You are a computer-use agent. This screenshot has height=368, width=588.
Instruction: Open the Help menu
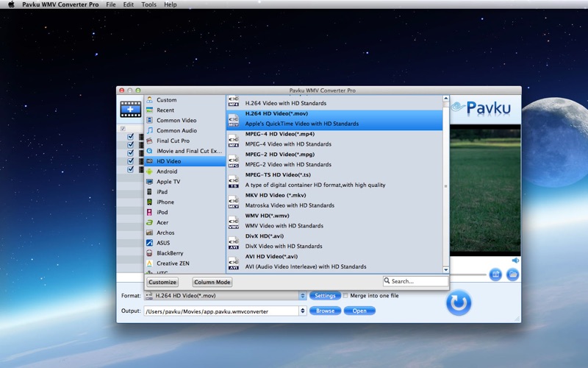coord(171,4)
